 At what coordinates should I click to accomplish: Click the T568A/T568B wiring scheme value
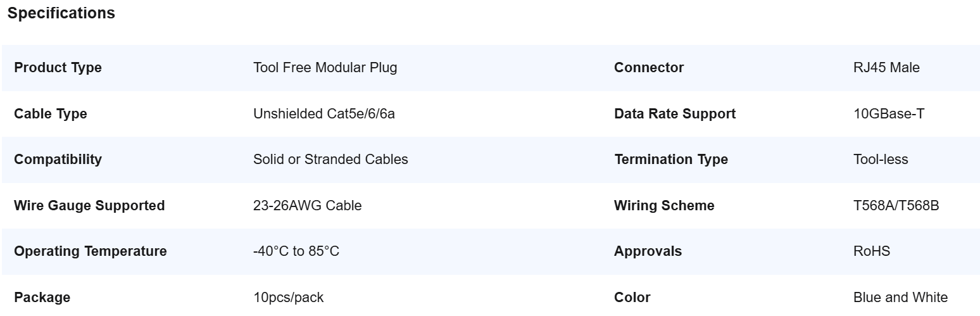click(x=896, y=206)
